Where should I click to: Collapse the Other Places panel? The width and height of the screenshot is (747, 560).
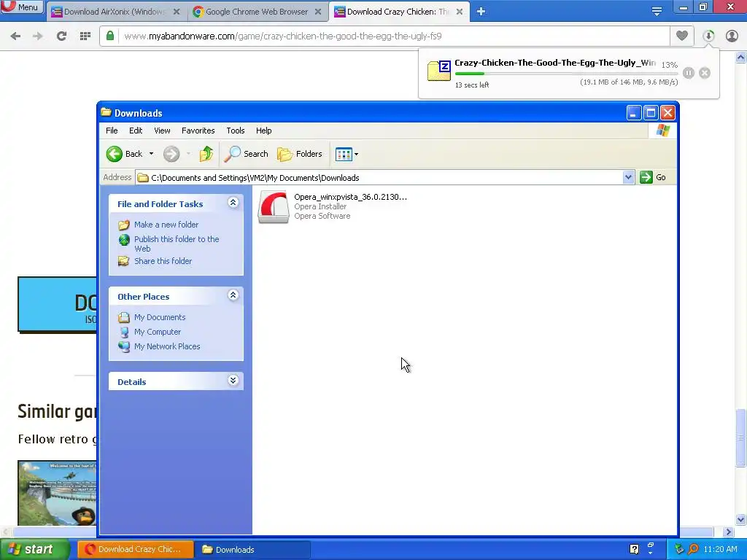click(233, 295)
